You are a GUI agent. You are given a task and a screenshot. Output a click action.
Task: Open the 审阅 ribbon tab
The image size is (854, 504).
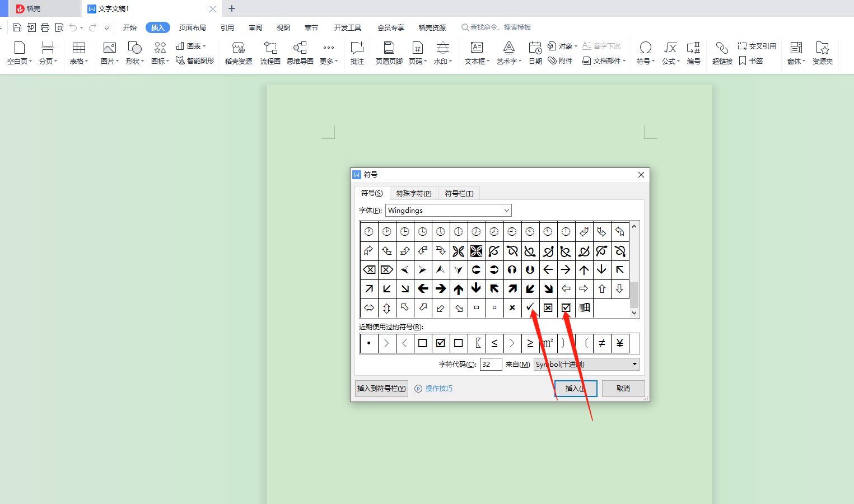click(x=255, y=27)
